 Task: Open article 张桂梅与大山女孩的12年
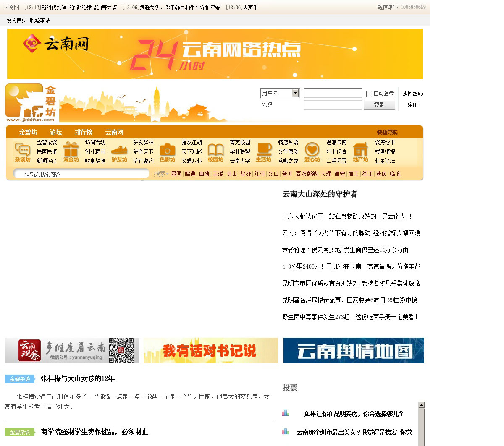(78, 378)
